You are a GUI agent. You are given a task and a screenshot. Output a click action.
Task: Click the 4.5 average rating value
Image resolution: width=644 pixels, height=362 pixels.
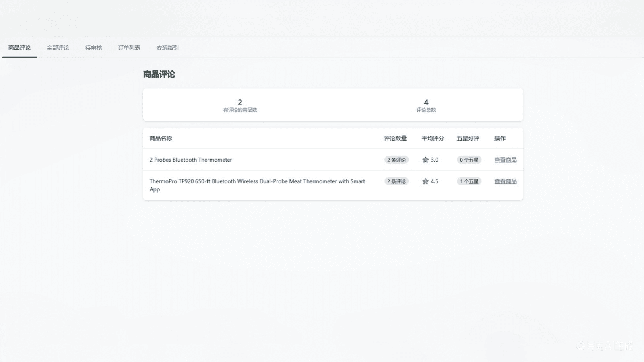pyautogui.click(x=434, y=181)
